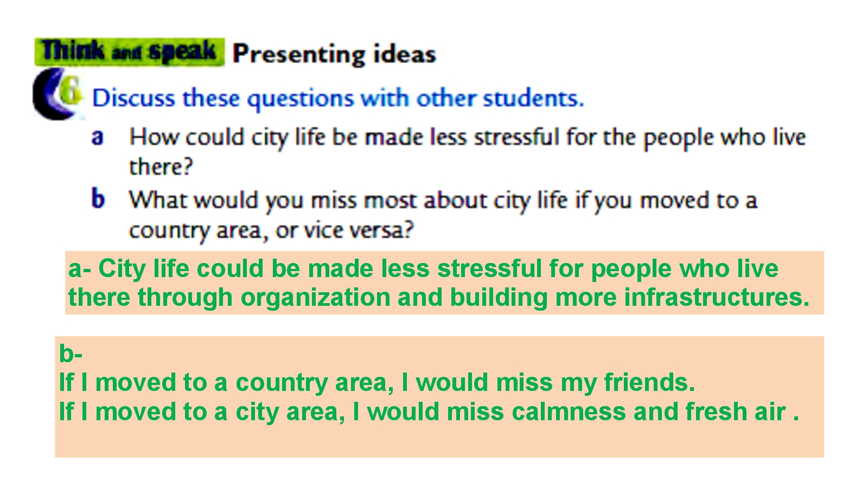Select the Presenting ideas heading
Image resolution: width=868 pixels, height=488 pixels.
(x=334, y=54)
